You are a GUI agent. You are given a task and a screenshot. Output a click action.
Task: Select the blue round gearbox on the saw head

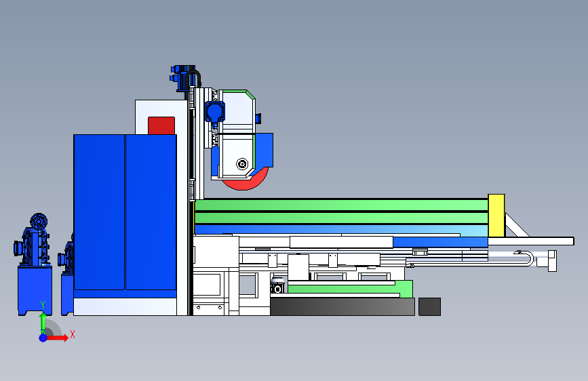click(215, 111)
